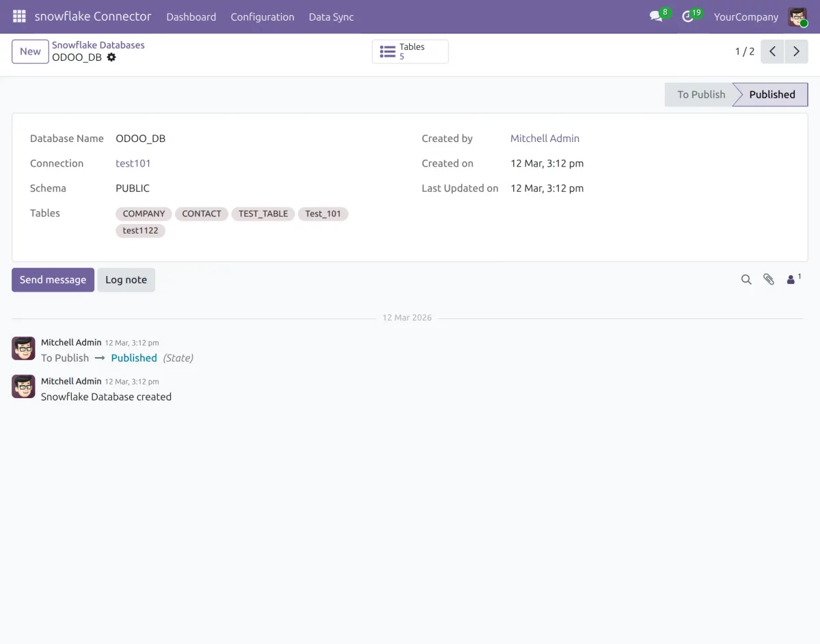Open the activities clock icon with 19 badge
This screenshot has width=820, height=644.
689,16
